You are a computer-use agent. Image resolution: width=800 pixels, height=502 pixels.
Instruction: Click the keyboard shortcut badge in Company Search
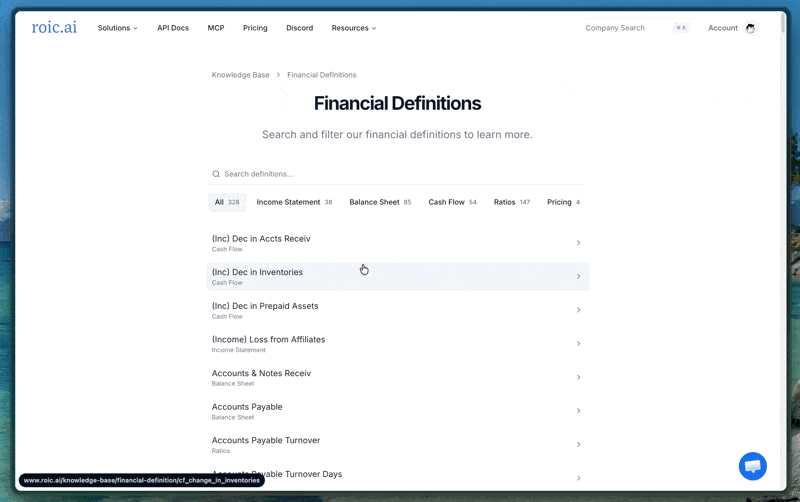(x=681, y=28)
